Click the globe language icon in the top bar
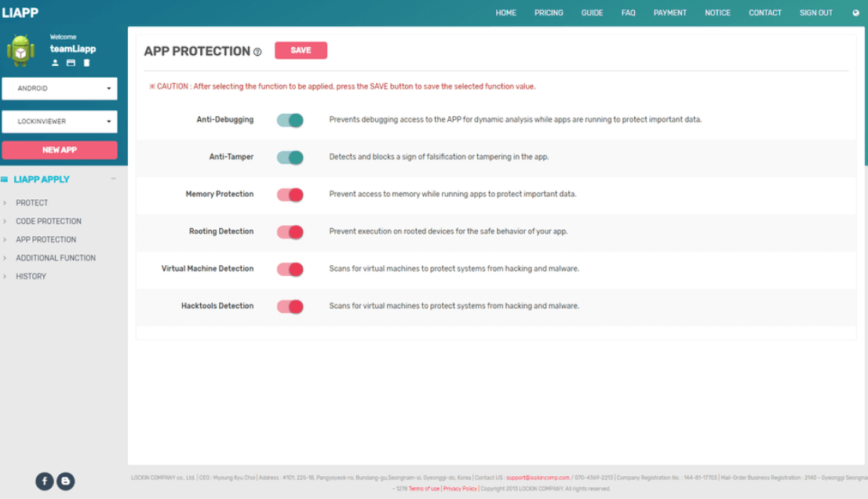The width and height of the screenshot is (868, 499). coord(855,13)
